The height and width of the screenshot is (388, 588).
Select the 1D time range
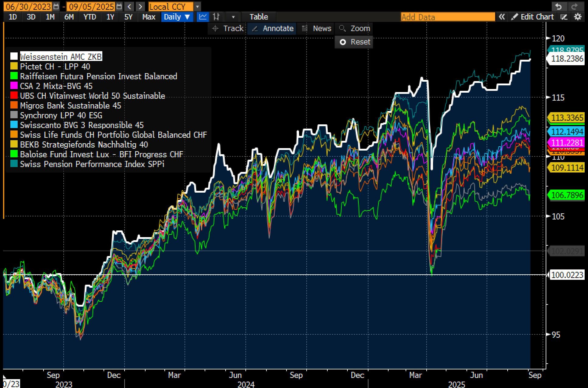point(12,17)
